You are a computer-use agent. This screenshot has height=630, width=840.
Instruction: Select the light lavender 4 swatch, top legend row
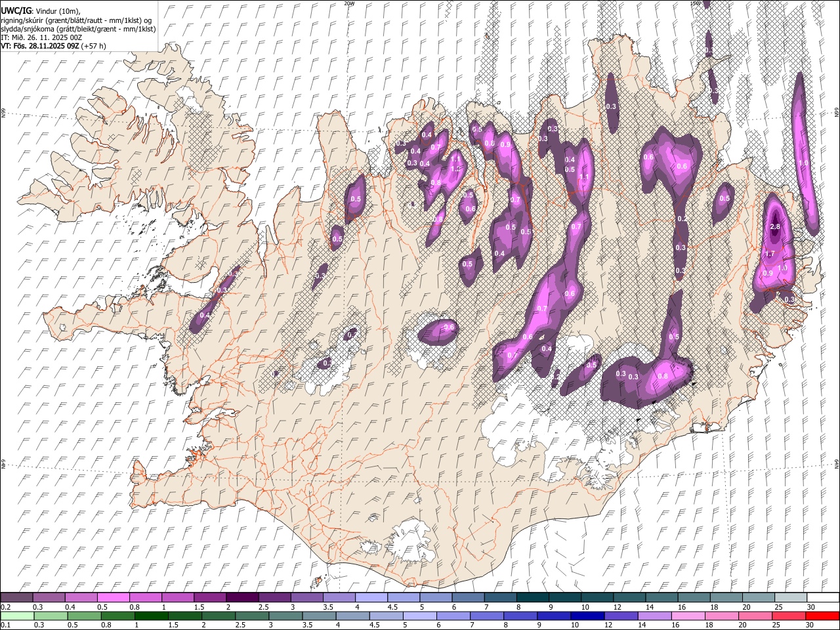(371, 597)
